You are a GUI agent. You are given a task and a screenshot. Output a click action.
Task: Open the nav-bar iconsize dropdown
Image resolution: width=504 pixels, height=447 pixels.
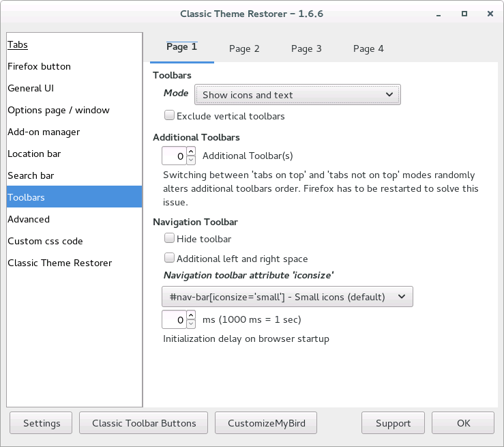tap(287, 296)
